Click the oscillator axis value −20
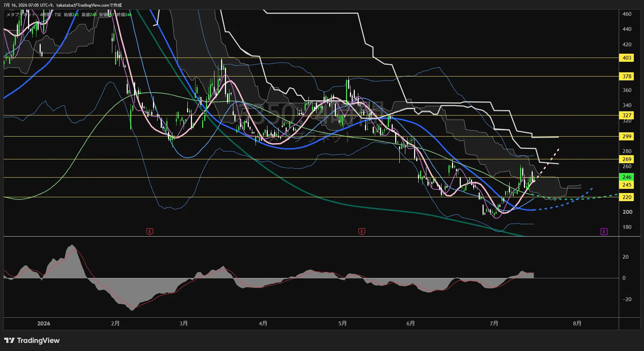Viewport: 644px width, 351px height. click(x=626, y=299)
